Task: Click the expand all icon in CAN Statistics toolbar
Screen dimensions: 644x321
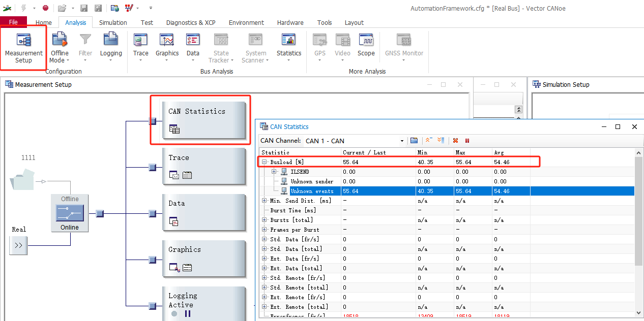Action: pos(441,141)
